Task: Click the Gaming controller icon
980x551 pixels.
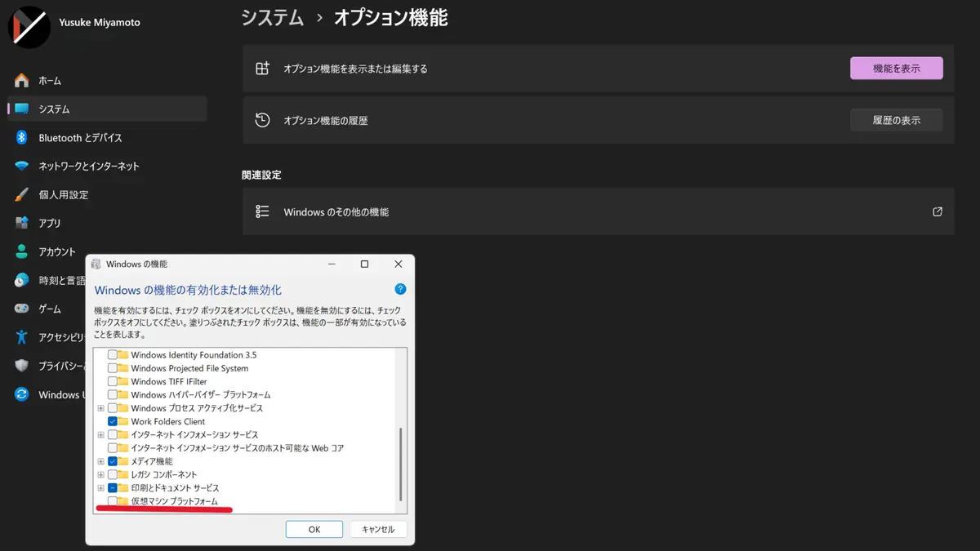Action: click(22, 309)
